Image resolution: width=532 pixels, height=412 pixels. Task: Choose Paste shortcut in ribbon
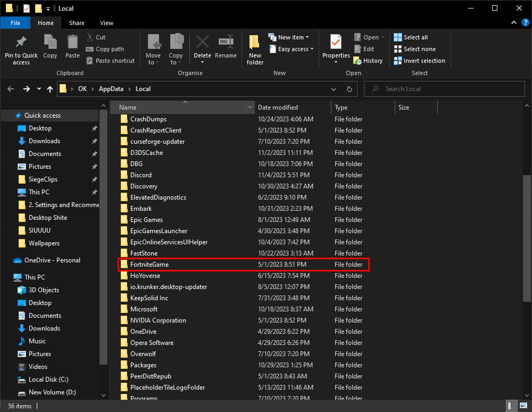tap(111, 61)
